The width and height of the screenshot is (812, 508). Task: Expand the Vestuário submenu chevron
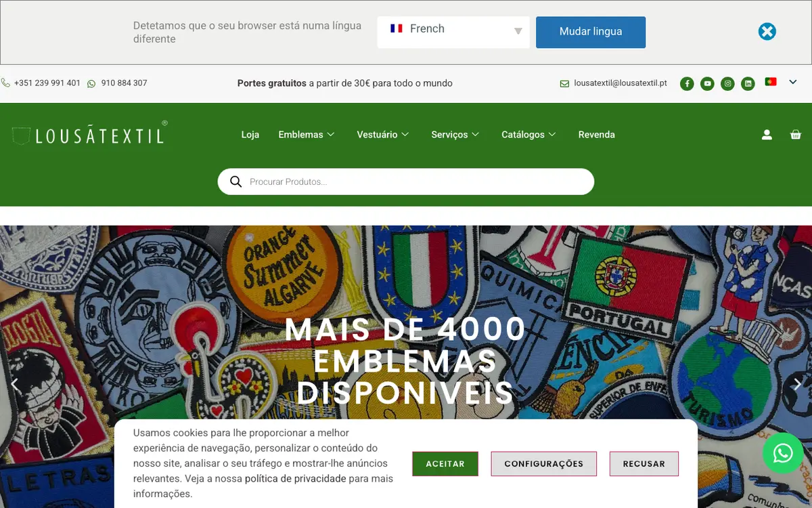[405, 135]
